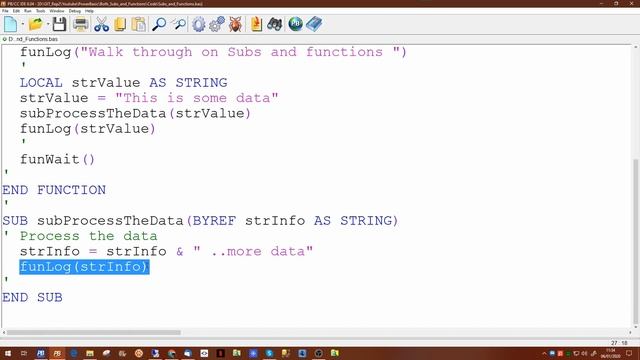
Task: Open the Debug menu
Action: click(x=75, y=11)
